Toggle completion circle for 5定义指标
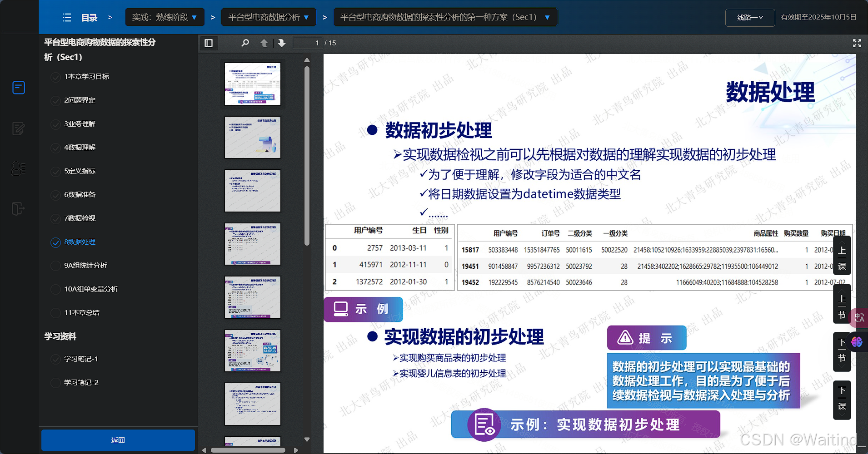Image resolution: width=868 pixels, height=454 pixels. 55,172
